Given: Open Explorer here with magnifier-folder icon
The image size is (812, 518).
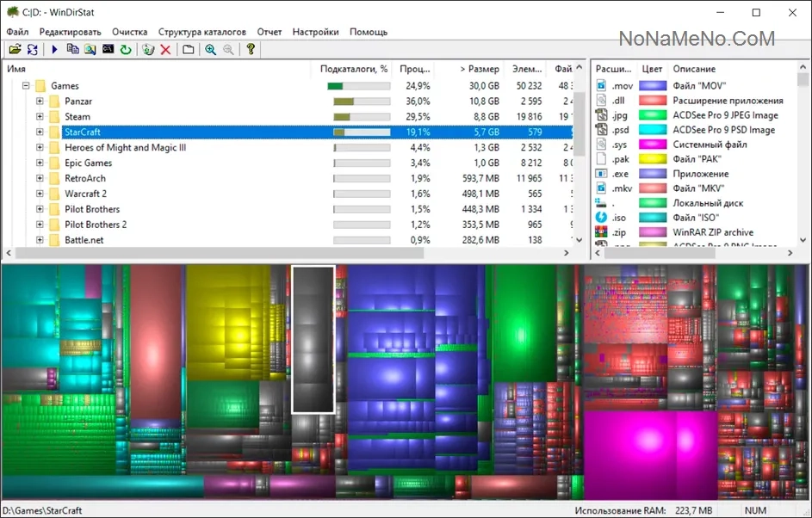Looking at the screenshot, I should [90, 49].
